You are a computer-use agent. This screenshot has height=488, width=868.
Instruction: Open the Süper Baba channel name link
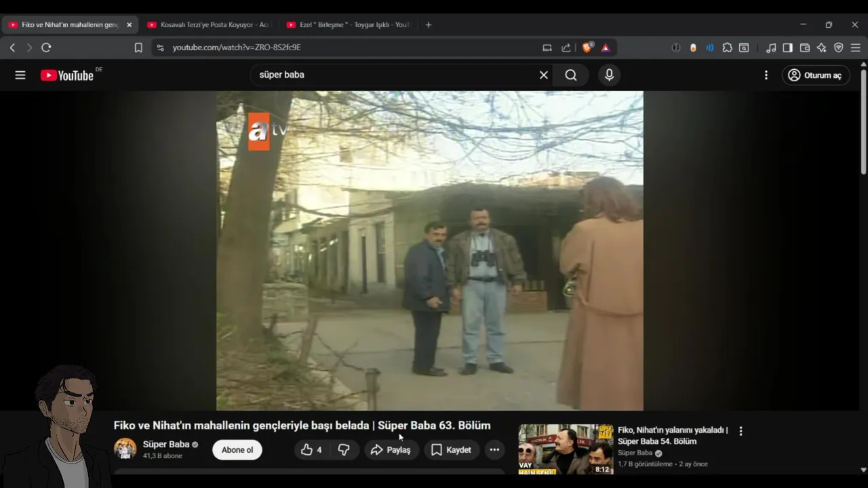[166, 444]
